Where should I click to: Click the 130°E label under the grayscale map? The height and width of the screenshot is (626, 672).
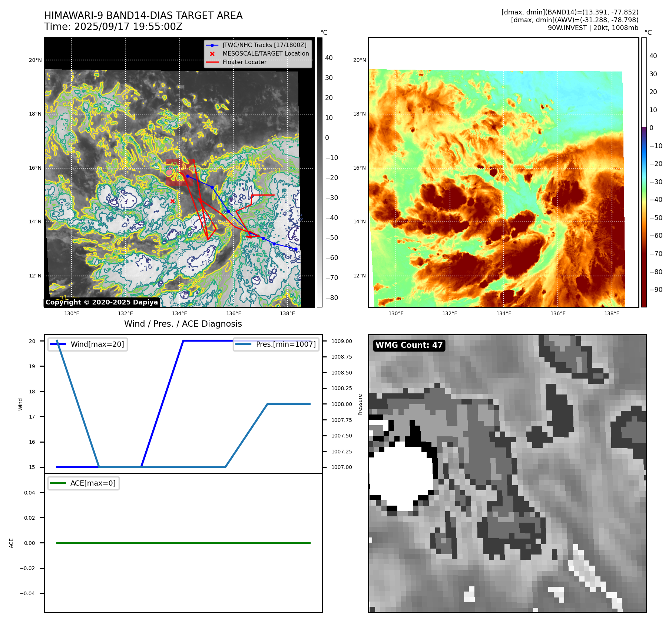[x=72, y=313]
